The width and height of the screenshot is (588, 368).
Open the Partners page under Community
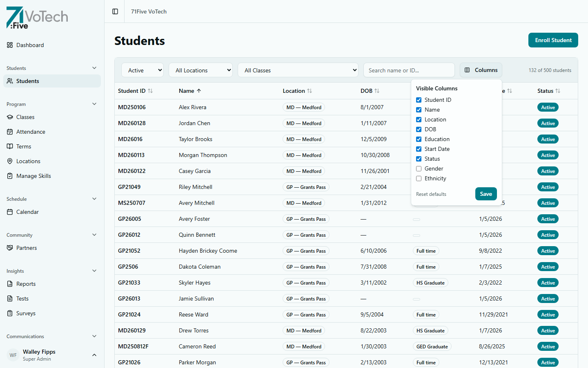[27, 248]
